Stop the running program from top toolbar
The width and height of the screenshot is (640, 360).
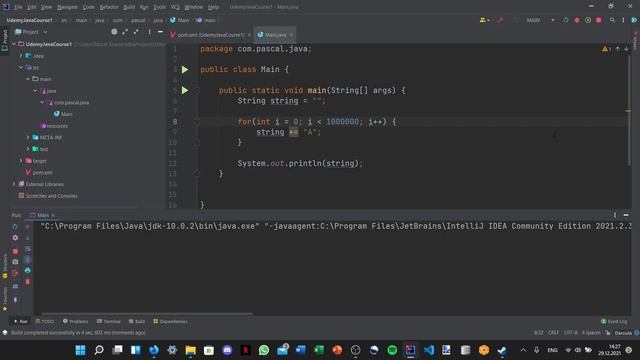(x=599, y=20)
